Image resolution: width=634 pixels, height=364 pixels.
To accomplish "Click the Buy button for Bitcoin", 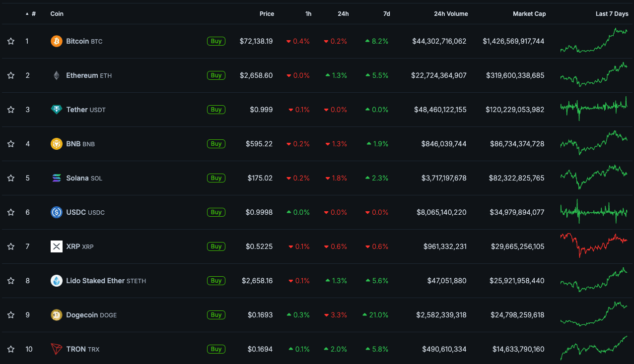I will click(x=216, y=41).
